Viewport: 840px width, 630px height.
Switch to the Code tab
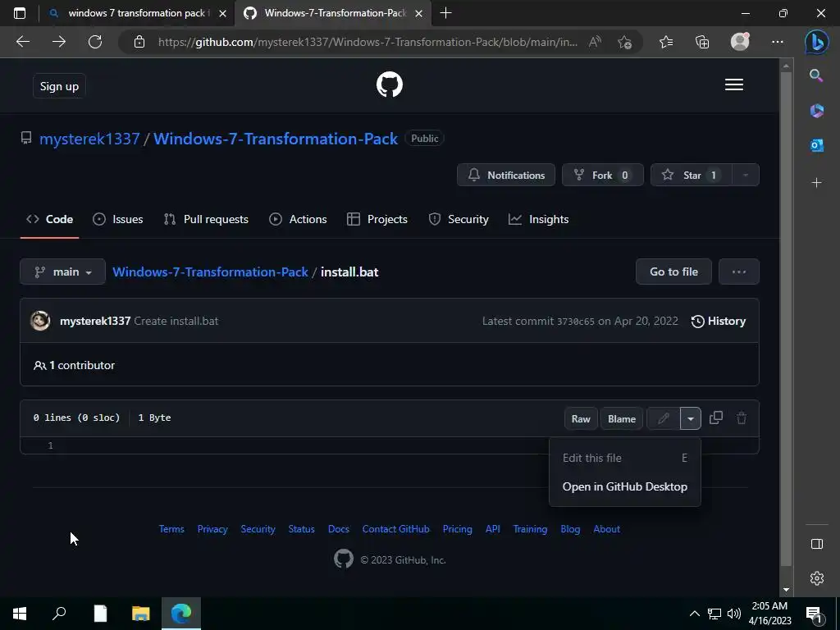click(x=50, y=219)
